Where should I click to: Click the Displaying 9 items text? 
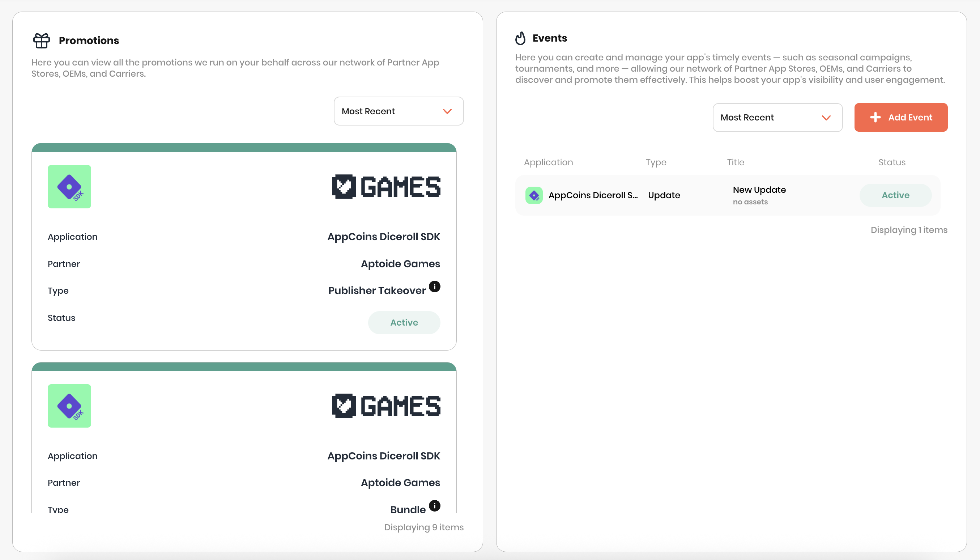pyautogui.click(x=424, y=527)
